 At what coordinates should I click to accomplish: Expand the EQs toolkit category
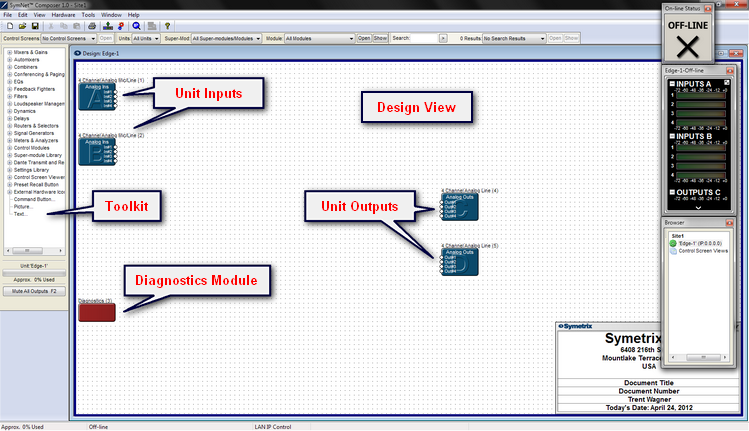[x=10, y=82]
